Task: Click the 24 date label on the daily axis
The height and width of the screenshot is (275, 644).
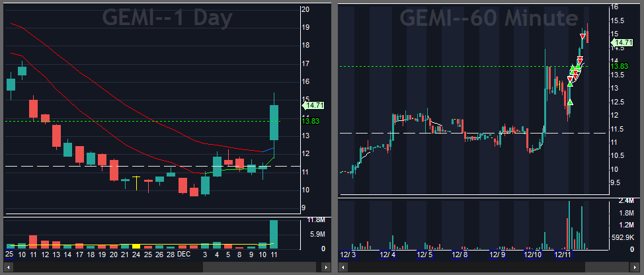Action: (x=136, y=255)
